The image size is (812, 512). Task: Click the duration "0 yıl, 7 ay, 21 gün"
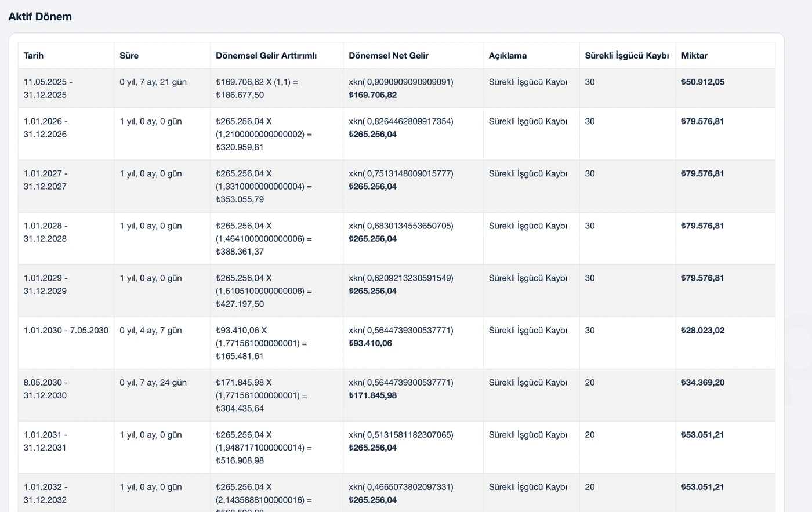[x=153, y=82]
